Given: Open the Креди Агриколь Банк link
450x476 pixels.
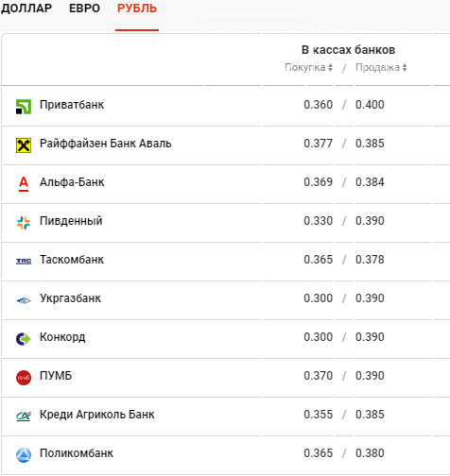Looking at the screenshot, I should pyautogui.click(x=97, y=415).
